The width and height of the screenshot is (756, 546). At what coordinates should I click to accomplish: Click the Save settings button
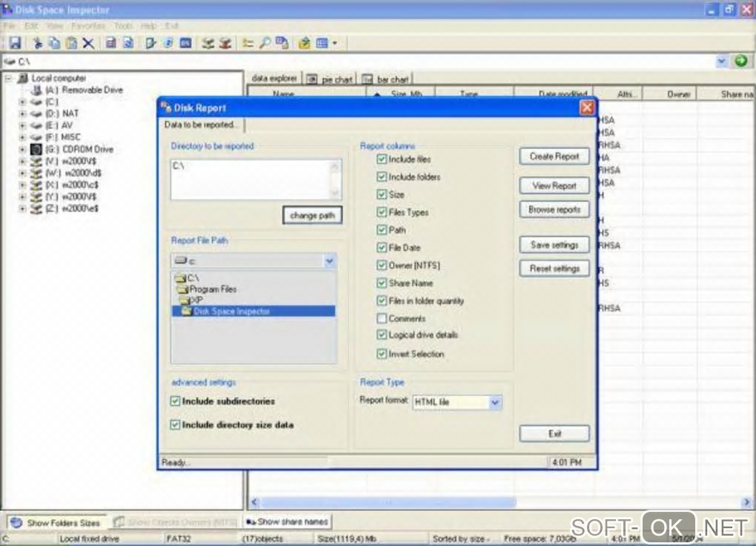pyautogui.click(x=554, y=245)
